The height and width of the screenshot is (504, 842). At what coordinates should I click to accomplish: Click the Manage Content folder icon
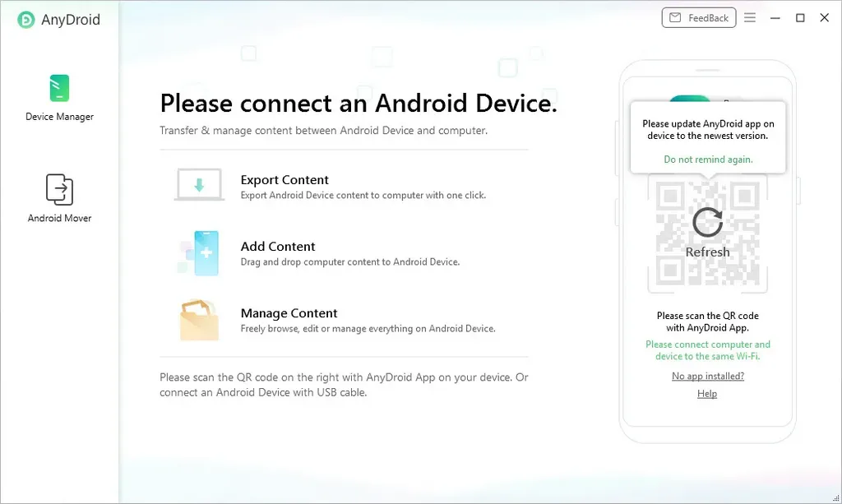point(199,320)
